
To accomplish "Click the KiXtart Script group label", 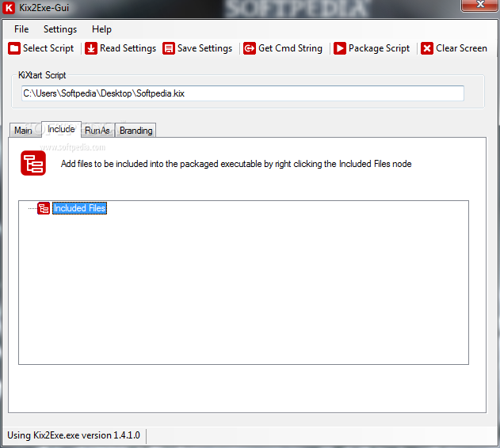I will point(42,75).
